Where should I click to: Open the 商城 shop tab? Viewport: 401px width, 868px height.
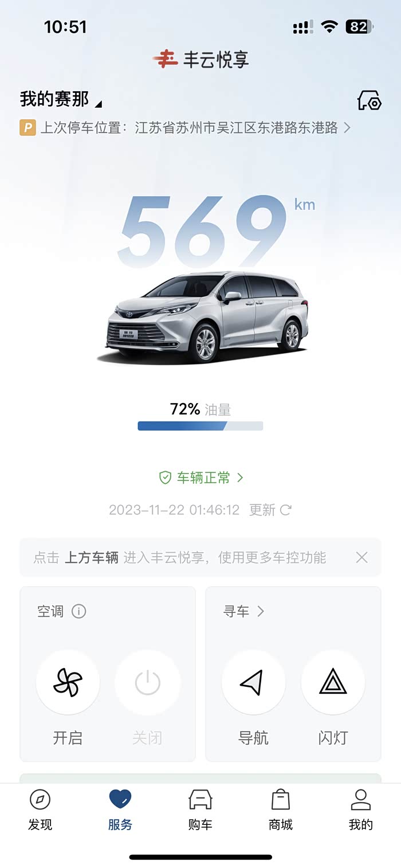pyautogui.click(x=280, y=808)
